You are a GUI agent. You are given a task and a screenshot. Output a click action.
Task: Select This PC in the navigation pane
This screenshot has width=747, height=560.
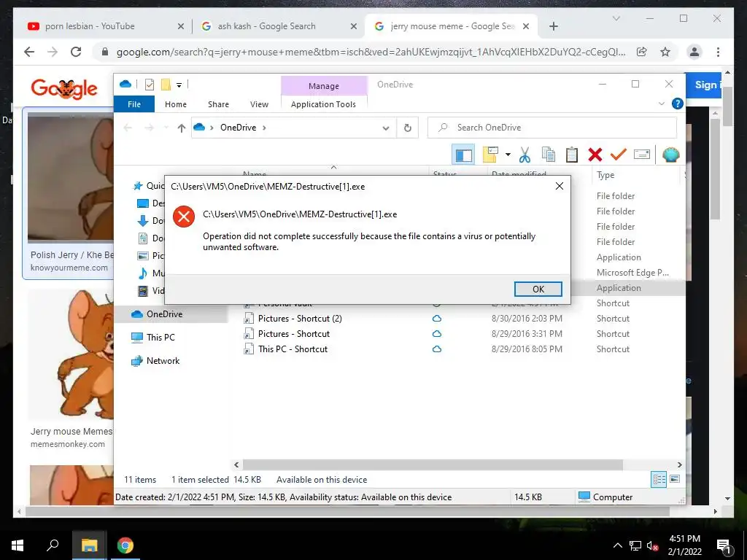160,337
